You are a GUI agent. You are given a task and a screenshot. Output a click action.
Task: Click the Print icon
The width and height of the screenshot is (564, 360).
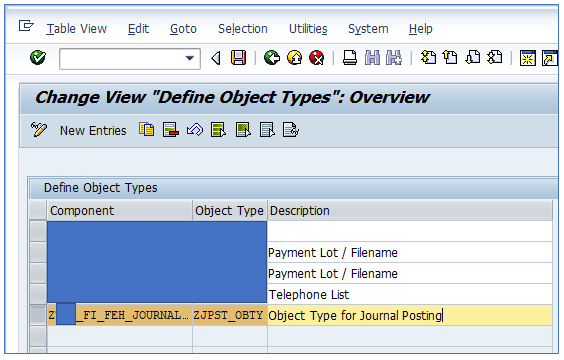350,58
